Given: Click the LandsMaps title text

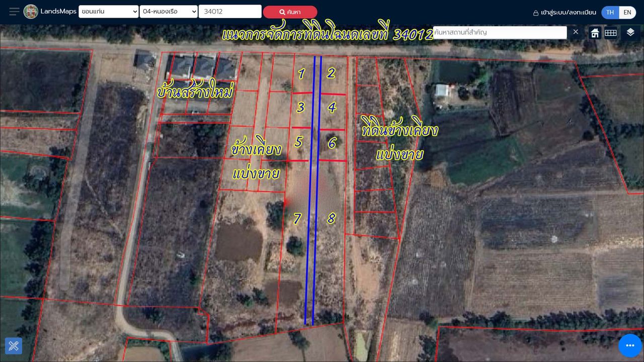Looking at the screenshot, I should coord(58,12).
